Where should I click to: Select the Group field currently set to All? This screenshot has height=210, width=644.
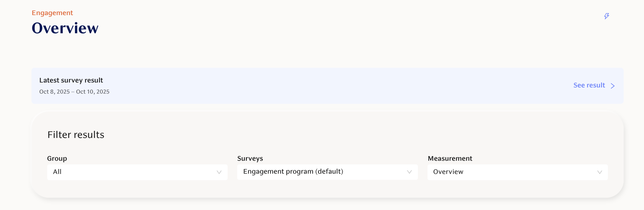(x=137, y=172)
